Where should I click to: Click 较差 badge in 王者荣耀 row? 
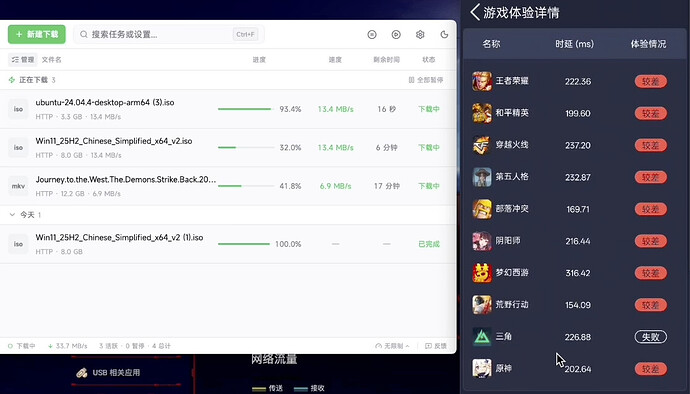point(650,81)
